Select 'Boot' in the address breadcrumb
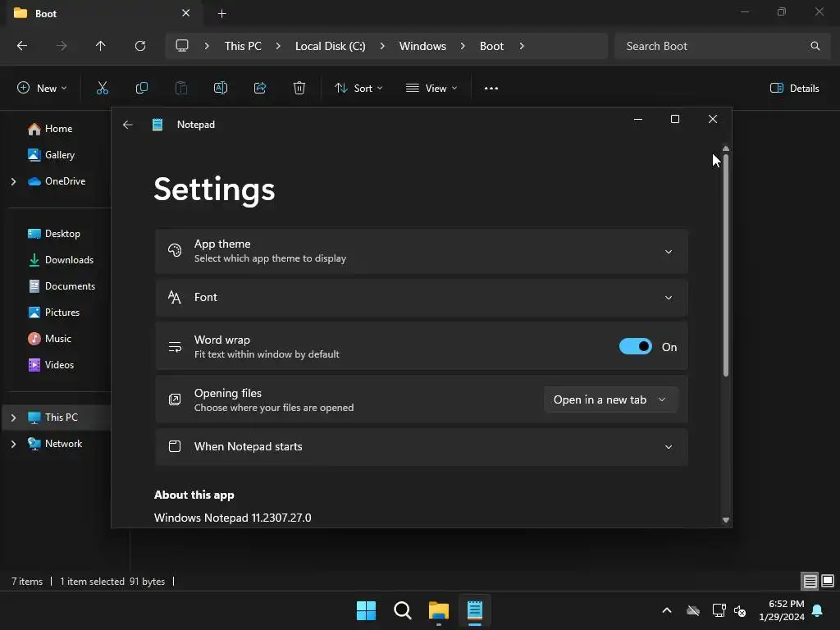This screenshot has height=630, width=840. click(491, 46)
